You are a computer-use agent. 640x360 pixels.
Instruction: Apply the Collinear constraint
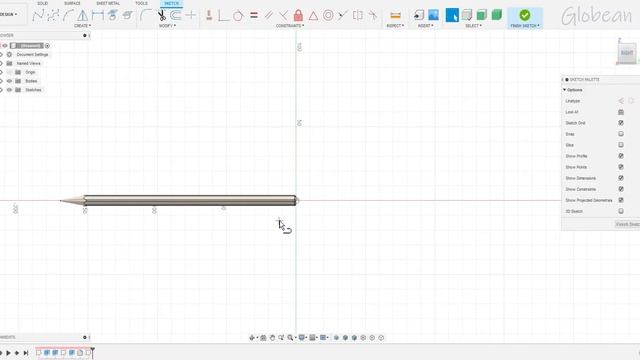343,16
